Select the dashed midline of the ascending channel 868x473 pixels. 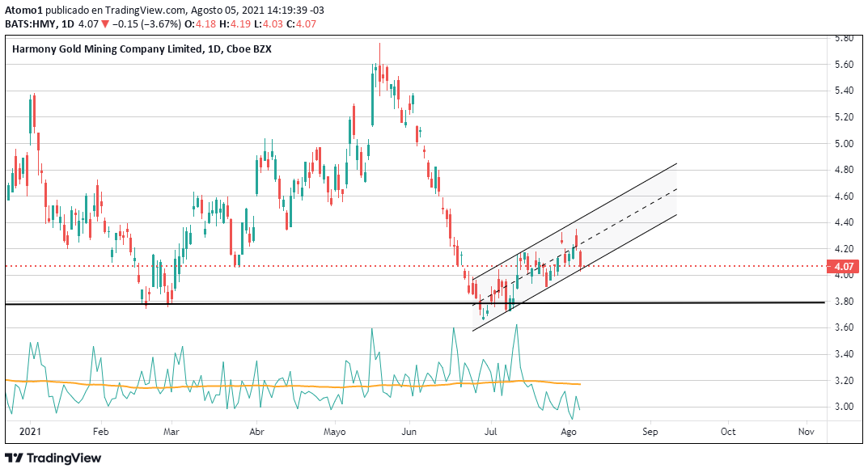574,247
